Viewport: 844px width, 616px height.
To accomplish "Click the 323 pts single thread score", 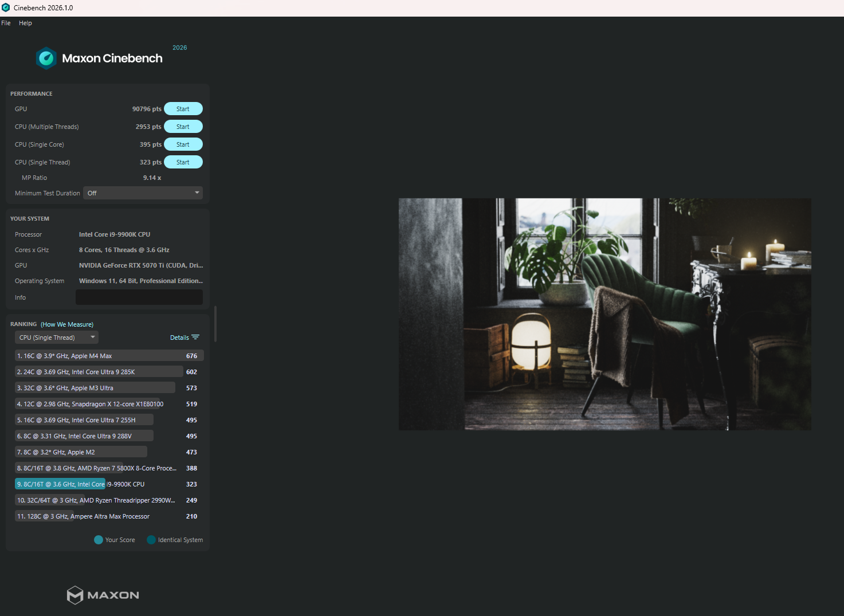I will (151, 162).
